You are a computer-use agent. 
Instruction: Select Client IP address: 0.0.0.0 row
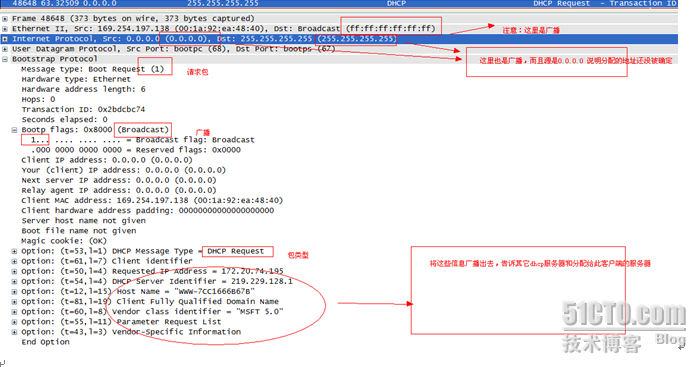pos(107,160)
